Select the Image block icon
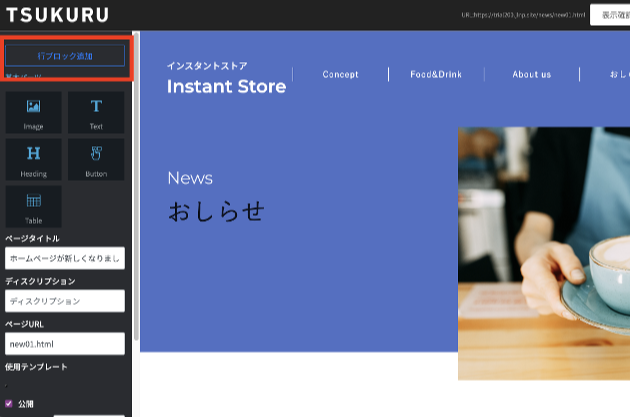 (x=33, y=113)
